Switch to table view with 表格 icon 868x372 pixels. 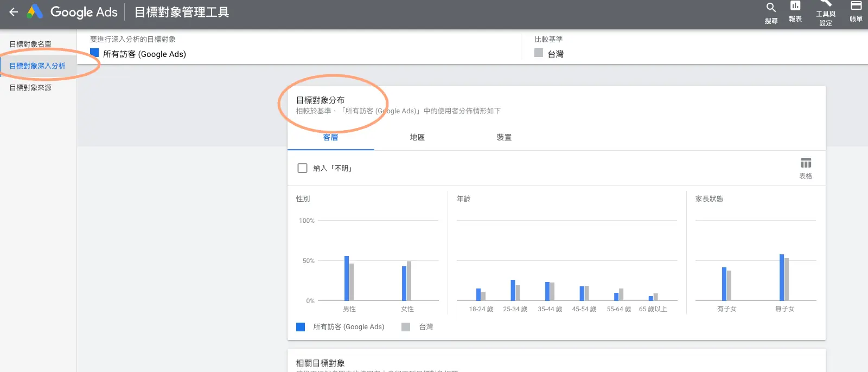click(806, 169)
